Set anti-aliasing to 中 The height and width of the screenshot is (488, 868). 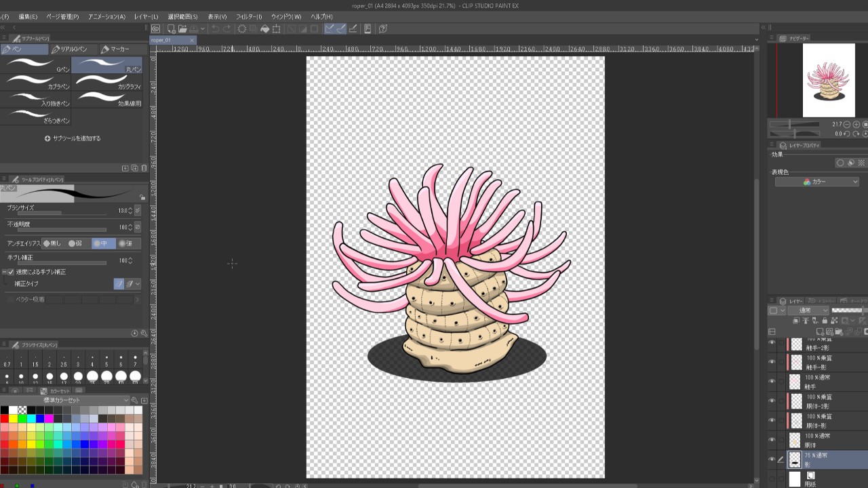click(102, 243)
